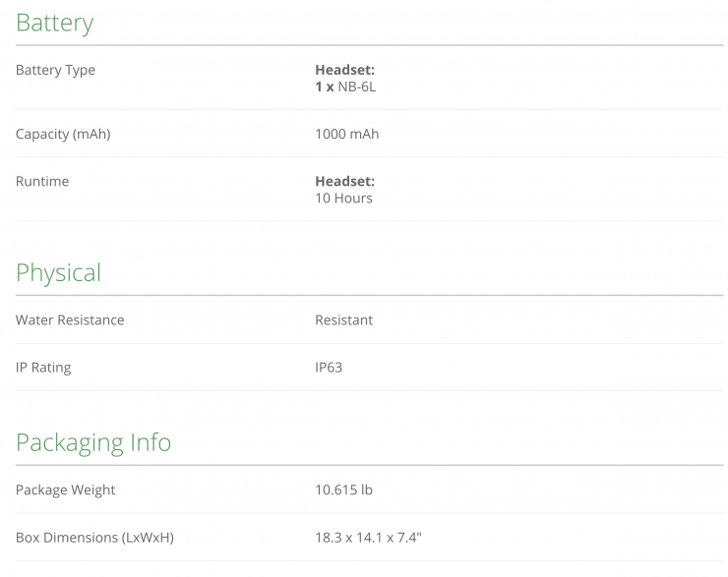Click the bold Headset label under Battery Type
This screenshot has height=577, width=728.
pyautogui.click(x=344, y=70)
